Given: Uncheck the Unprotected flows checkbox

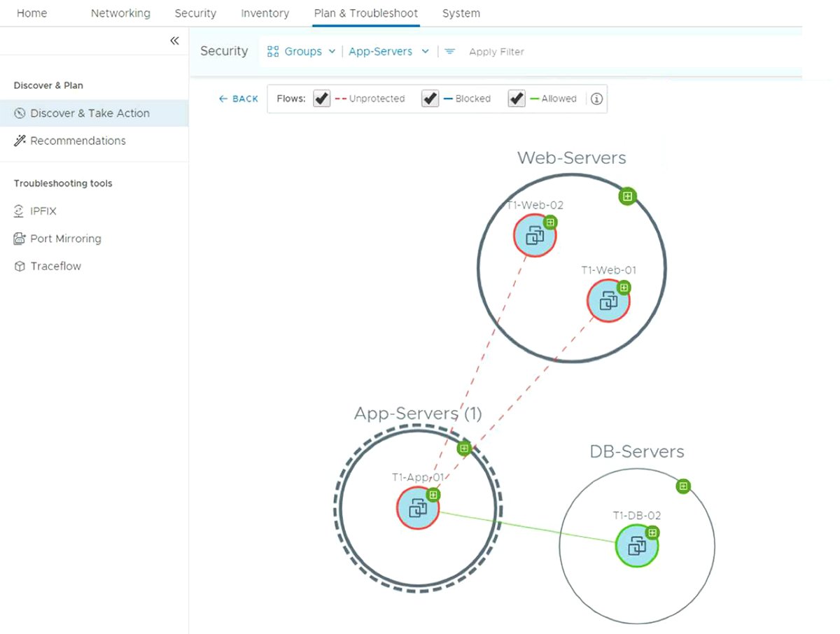Looking at the screenshot, I should [x=322, y=99].
